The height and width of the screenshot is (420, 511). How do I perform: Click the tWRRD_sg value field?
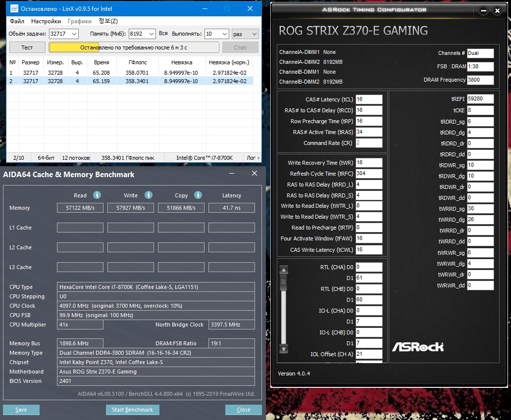480,208
